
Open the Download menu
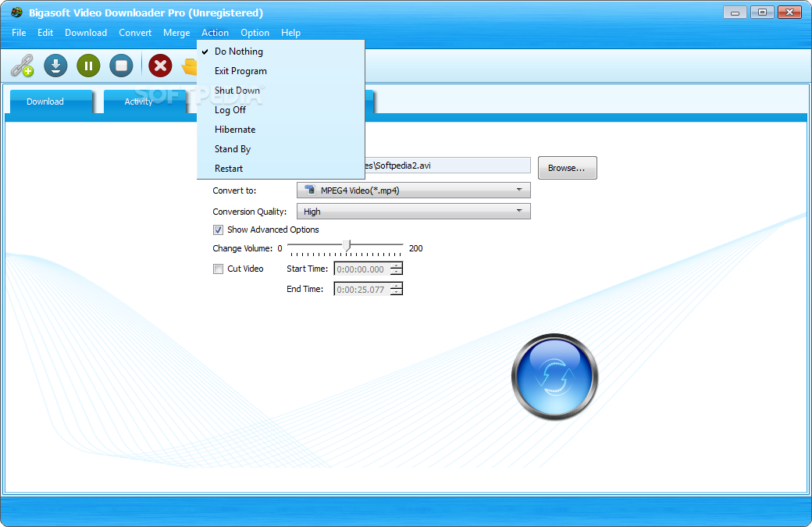[x=86, y=33]
